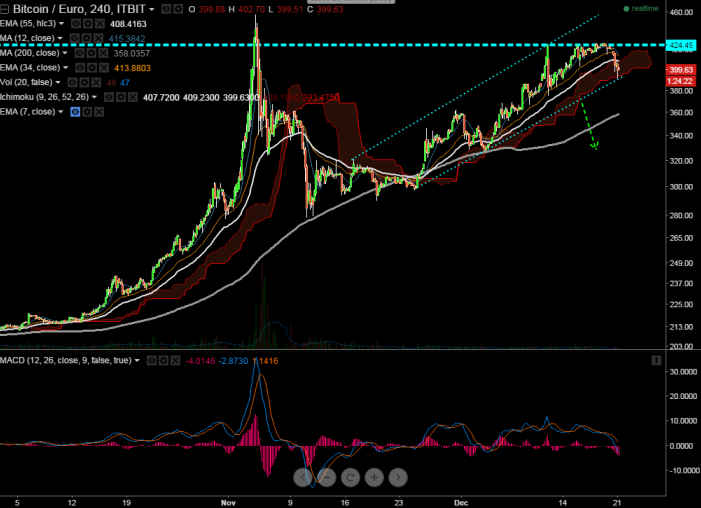Expand the Ichimoku (9, 26, 52, 26) dropdown arrow
Viewport: 701px width, 508px height.
pos(94,97)
